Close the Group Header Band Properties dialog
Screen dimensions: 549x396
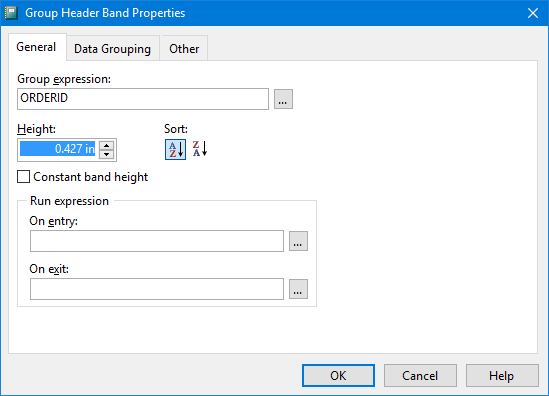pyautogui.click(x=533, y=13)
